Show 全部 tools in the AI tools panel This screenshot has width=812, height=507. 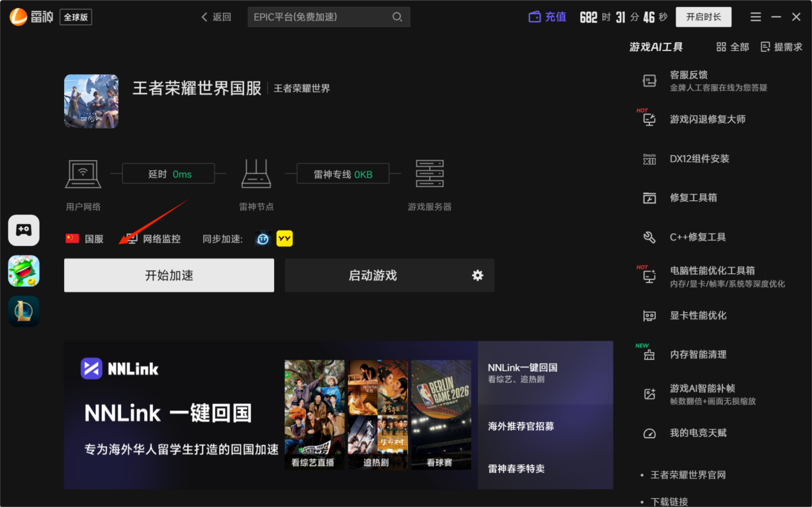(x=733, y=47)
